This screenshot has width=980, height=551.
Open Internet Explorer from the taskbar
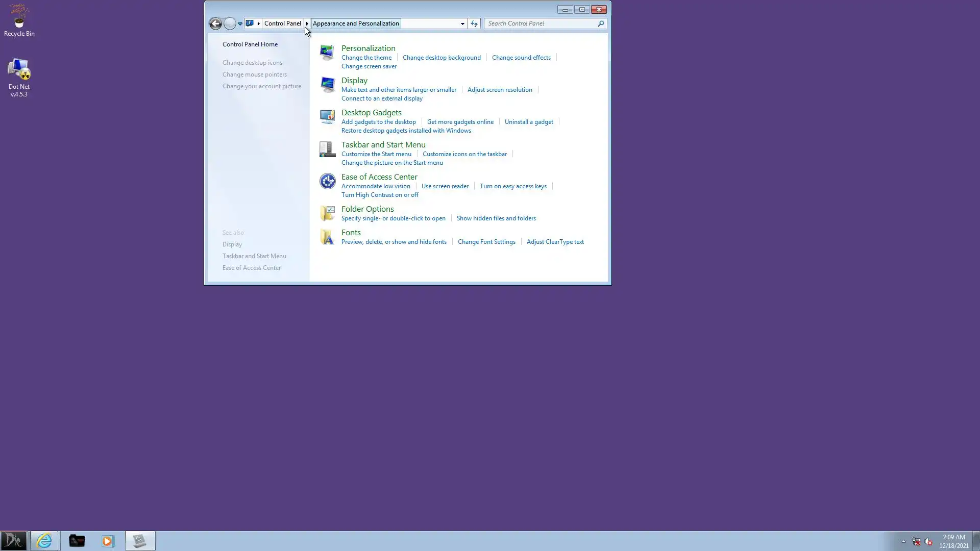[x=44, y=541]
